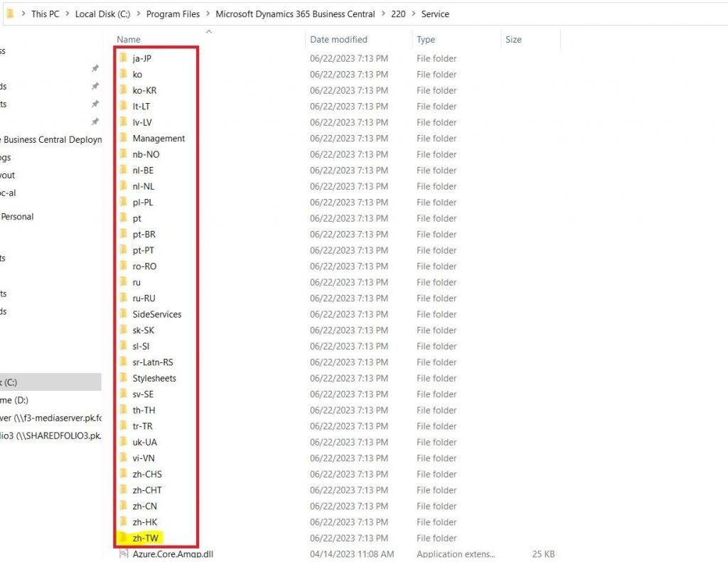Sort files by the Name column
728x562 pixels.
coord(128,39)
